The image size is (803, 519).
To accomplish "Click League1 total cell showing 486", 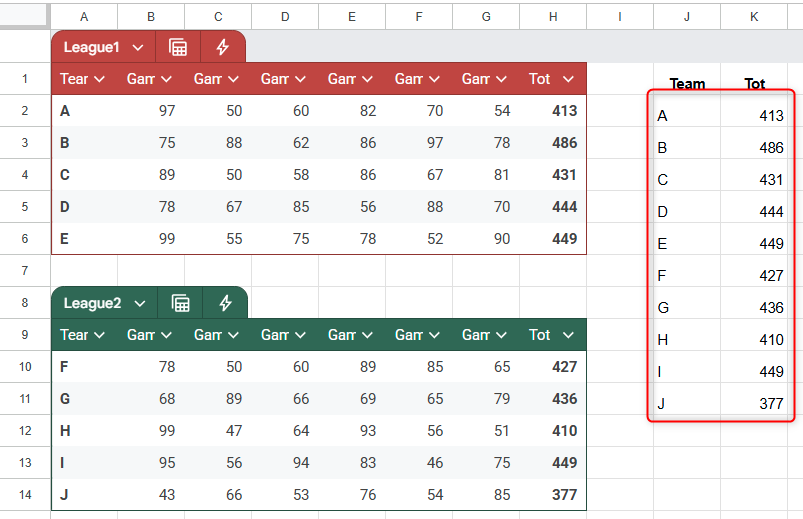I will [564, 143].
